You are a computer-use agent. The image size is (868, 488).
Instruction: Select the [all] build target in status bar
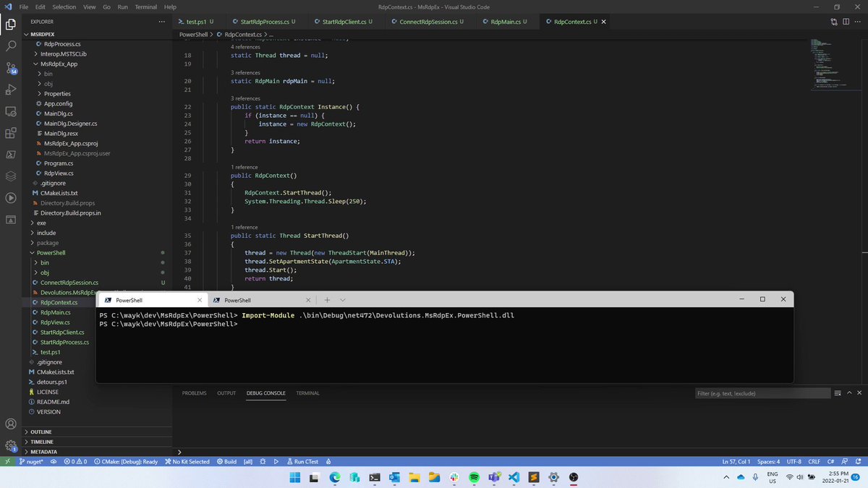point(248,461)
